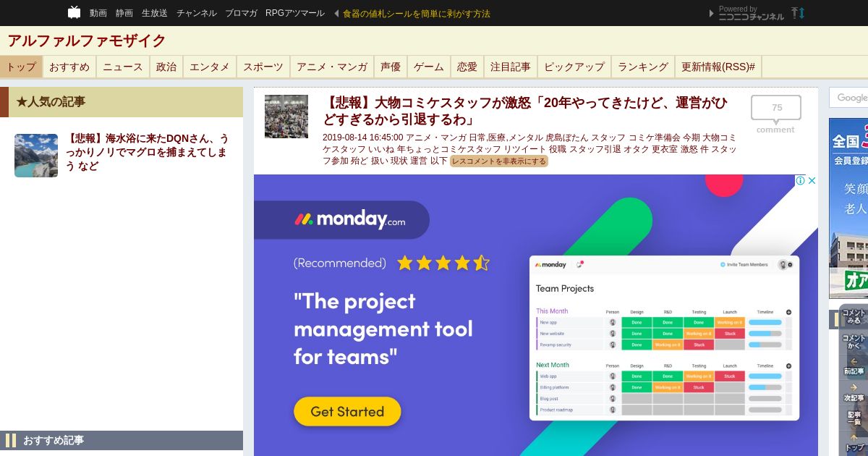Click the gray triangle before Powered by
The width and height of the screenshot is (868, 456).
[x=712, y=13]
